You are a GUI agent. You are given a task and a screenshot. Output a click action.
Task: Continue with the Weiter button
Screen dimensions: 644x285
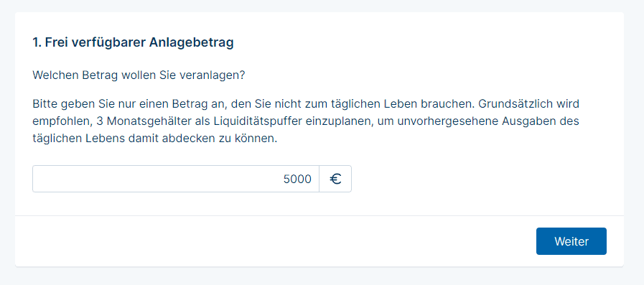(x=571, y=241)
